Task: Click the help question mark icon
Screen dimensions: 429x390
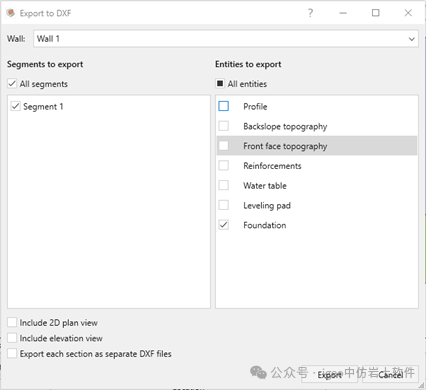Action: click(x=310, y=13)
